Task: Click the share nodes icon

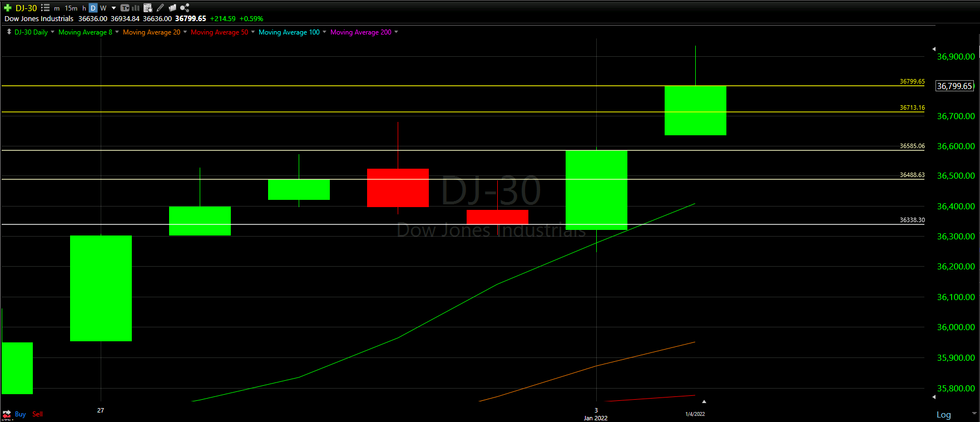Action: (185, 8)
